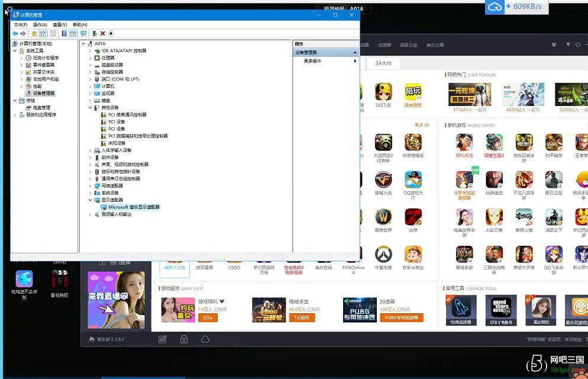588x379 pixels.
Task: Click the round down-arrow disable device icon
Action: click(x=111, y=33)
